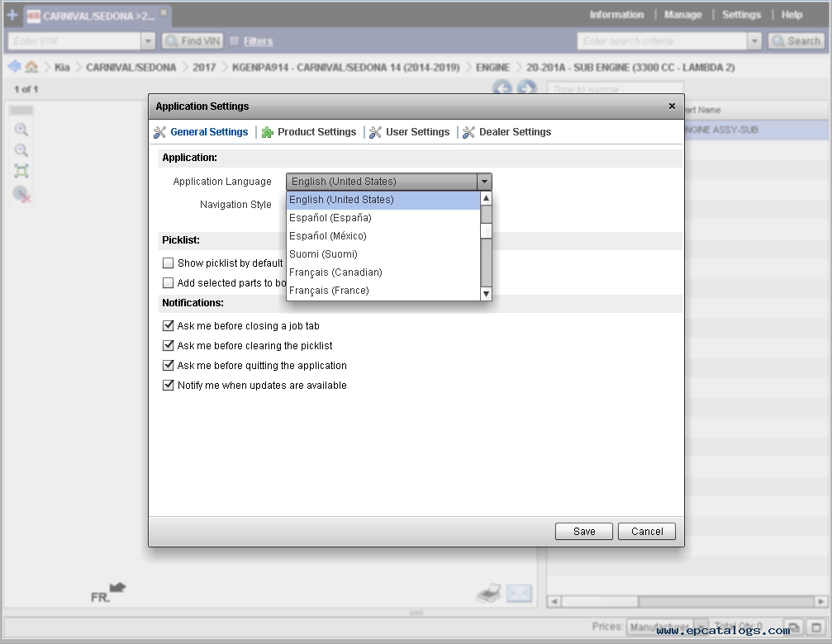
Task: Click the parts list scroll-left arrow
Action: point(554,602)
